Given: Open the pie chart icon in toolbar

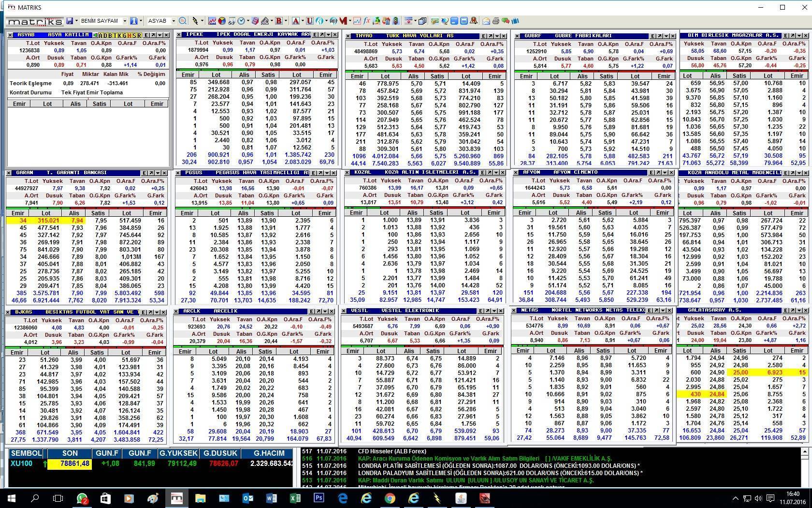Looking at the screenshot, I should pos(221,21).
